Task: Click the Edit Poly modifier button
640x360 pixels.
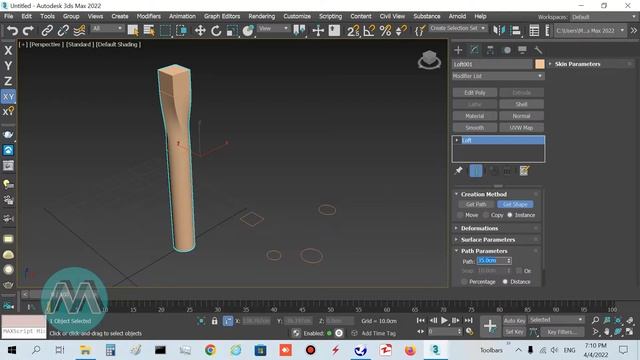Action: [x=475, y=93]
